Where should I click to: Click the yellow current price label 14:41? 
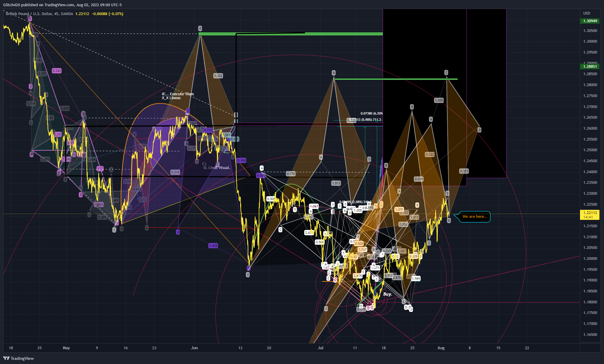coord(590,215)
